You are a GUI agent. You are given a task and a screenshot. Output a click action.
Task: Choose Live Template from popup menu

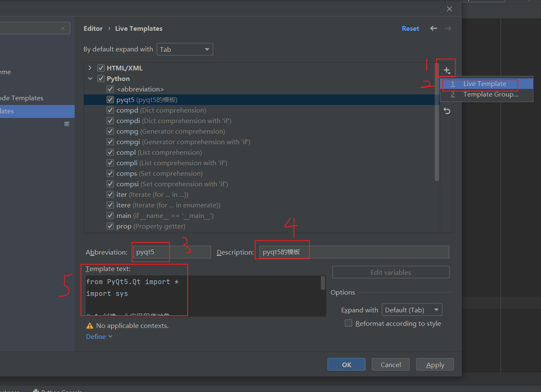point(487,83)
